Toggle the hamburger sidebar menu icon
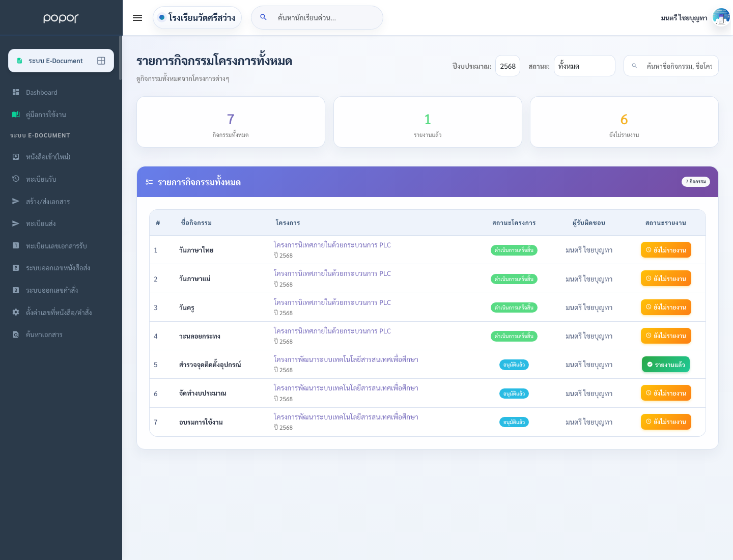The height and width of the screenshot is (560, 733). tap(137, 18)
